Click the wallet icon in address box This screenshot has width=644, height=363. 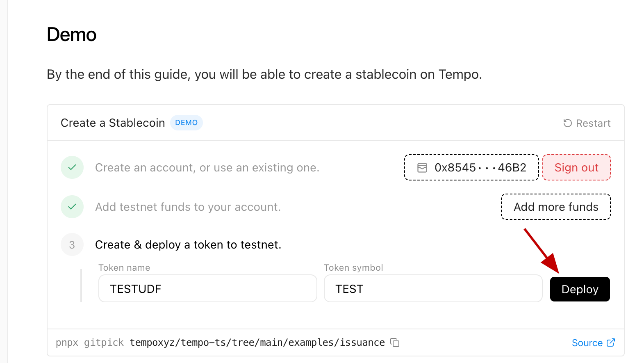point(422,168)
